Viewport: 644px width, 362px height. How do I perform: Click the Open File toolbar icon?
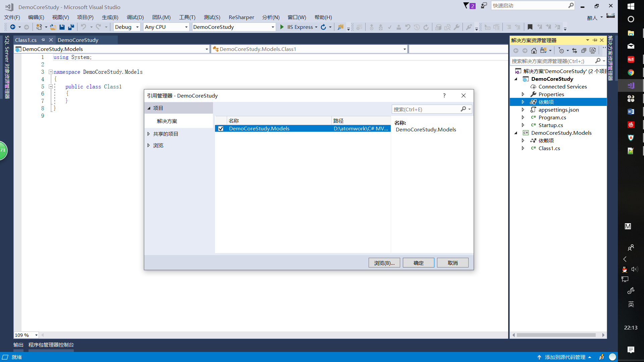(53, 27)
